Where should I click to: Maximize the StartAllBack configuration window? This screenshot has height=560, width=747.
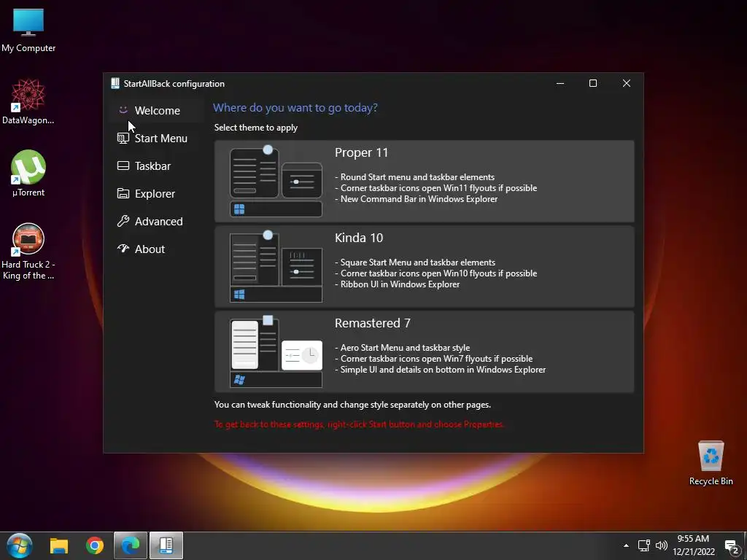coord(593,83)
